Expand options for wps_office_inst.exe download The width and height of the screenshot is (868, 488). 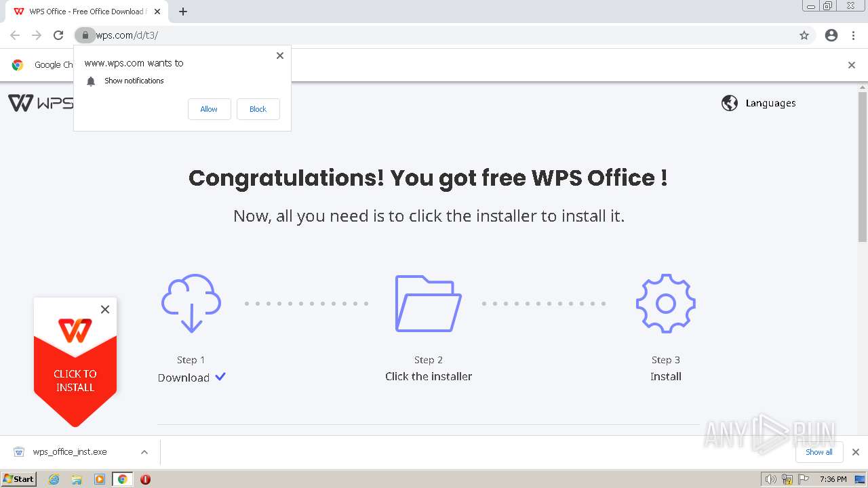[144, 452]
